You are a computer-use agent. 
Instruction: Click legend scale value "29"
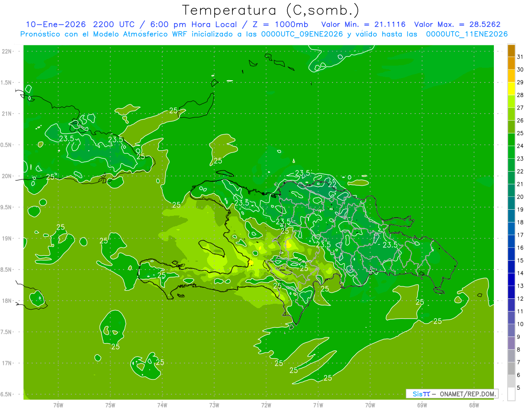[520, 82]
